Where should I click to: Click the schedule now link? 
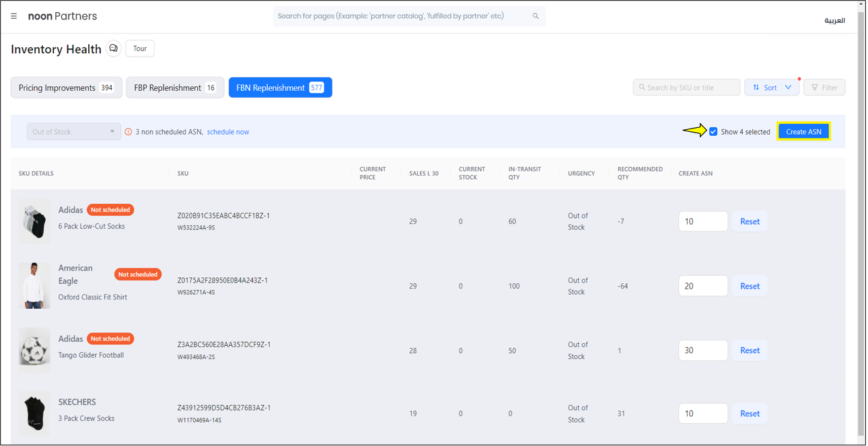click(228, 132)
